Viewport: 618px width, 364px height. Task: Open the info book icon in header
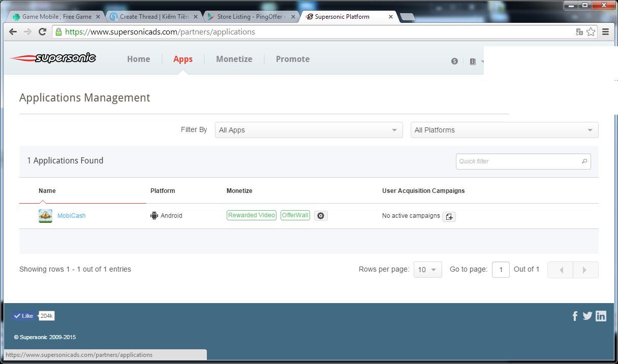473,61
